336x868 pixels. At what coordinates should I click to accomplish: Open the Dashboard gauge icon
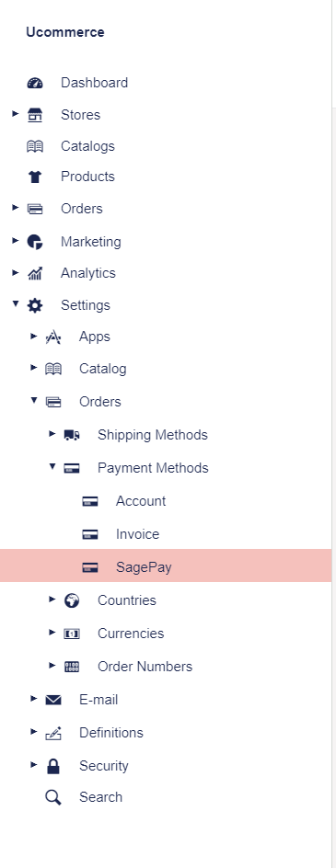point(35,83)
